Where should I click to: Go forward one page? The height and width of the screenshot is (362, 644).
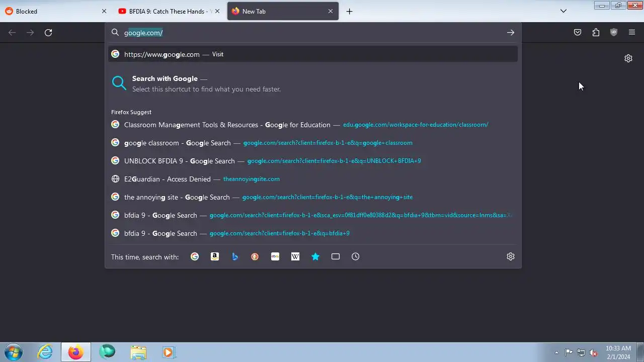coord(30,33)
